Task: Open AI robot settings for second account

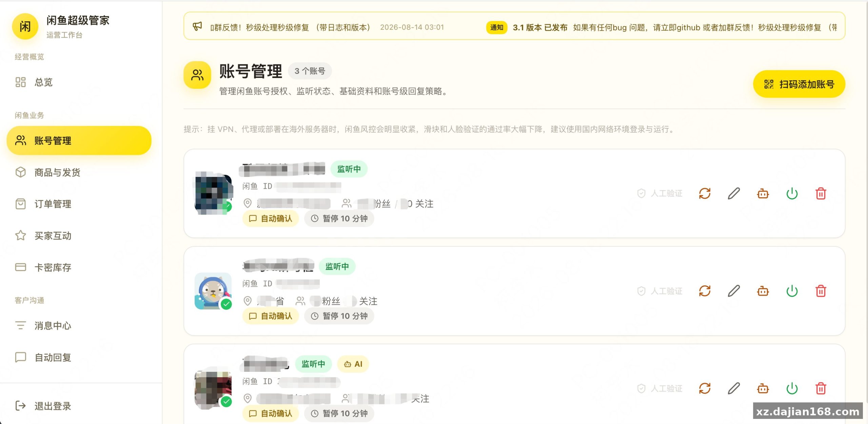Action: coord(763,291)
